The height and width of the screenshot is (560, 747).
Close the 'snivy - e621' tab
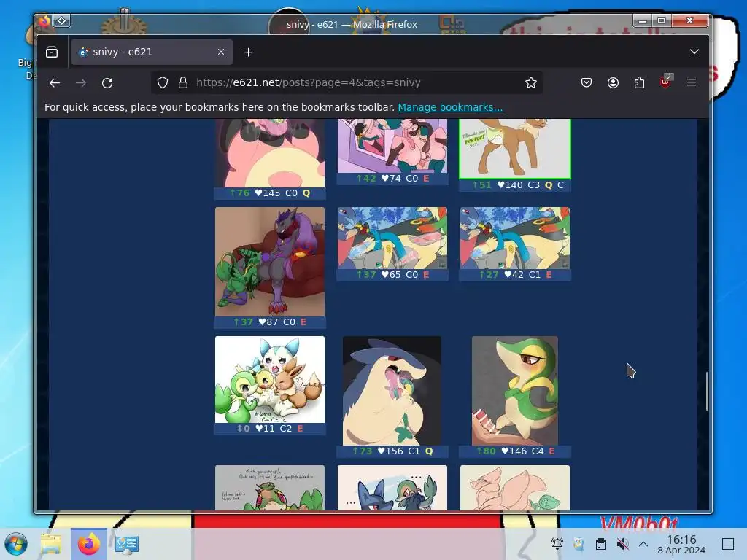point(220,52)
